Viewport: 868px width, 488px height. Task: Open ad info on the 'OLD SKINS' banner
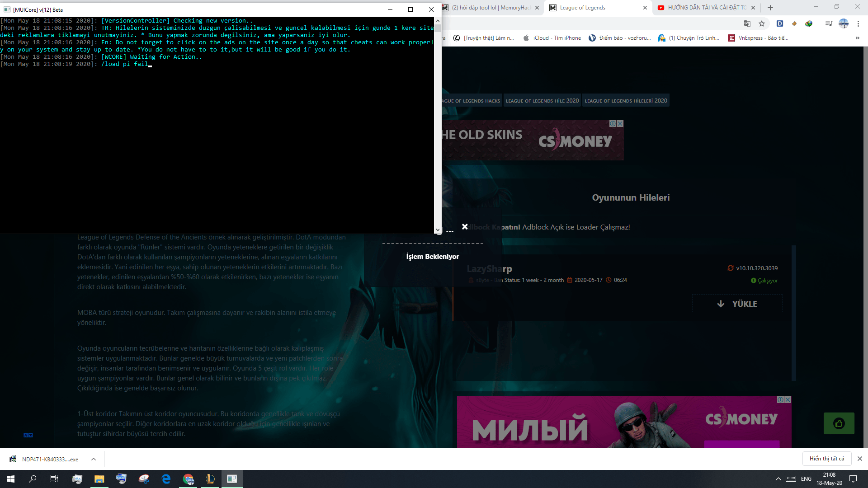click(x=613, y=123)
